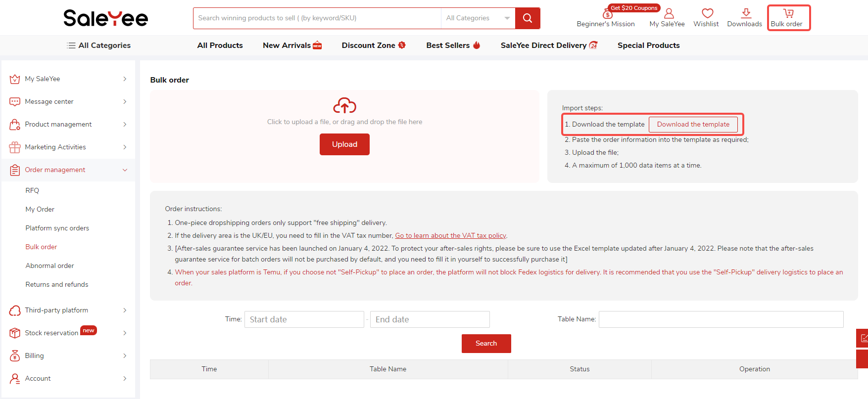The height and width of the screenshot is (399, 868).
Task: Click the Message center chat icon
Action: click(15, 102)
